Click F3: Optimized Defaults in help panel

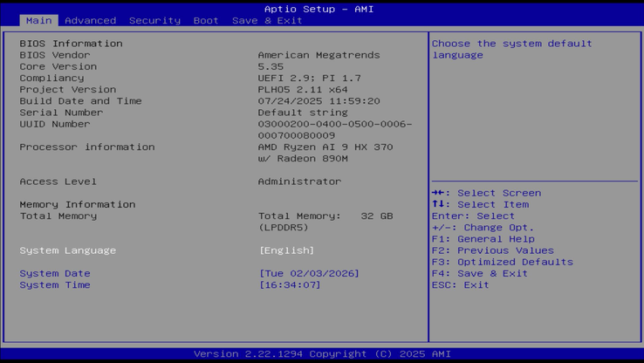[502, 262]
